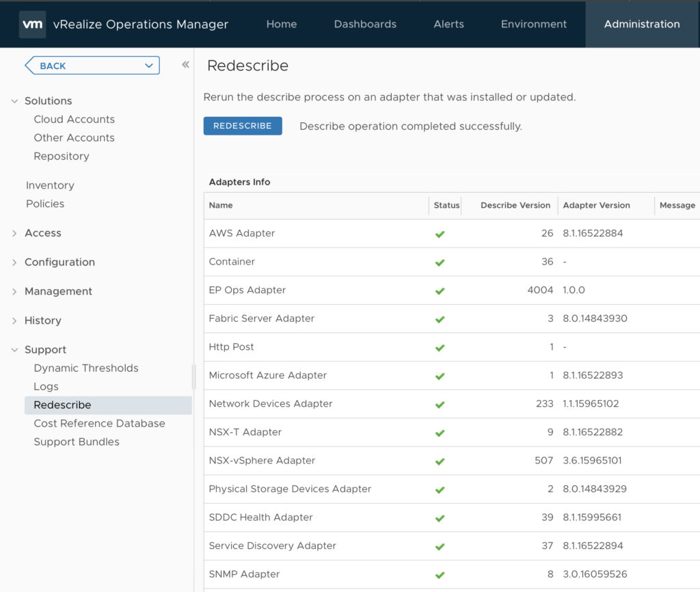
Task: Expand the Configuration section
Action: (14, 263)
